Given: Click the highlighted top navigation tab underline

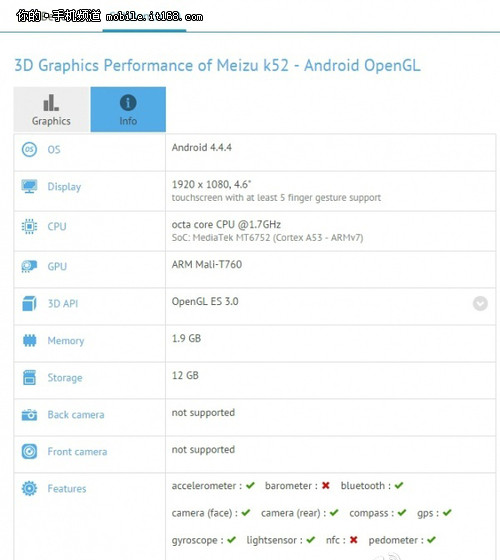Looking at the screenshot, I should [x=144, y=31].
